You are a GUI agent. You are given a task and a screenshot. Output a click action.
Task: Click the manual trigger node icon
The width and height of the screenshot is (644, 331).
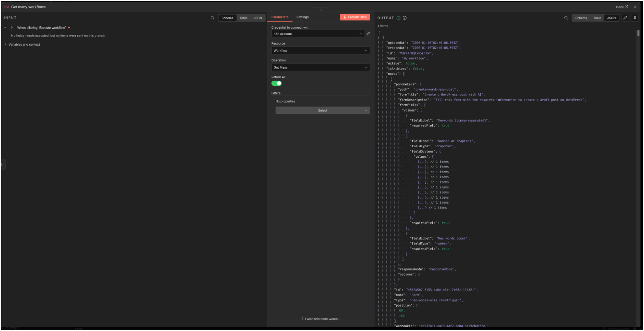click(x=12, y=28)
